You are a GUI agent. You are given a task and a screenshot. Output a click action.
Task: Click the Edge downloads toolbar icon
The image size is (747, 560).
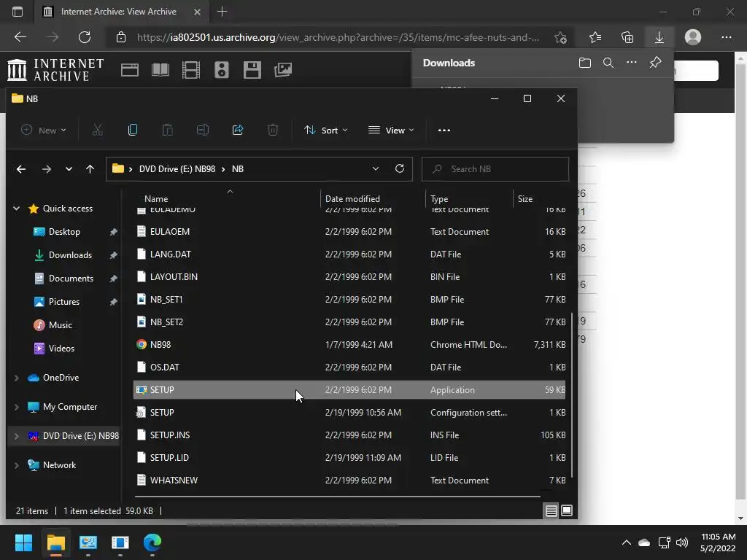click(x=659, y=37)
